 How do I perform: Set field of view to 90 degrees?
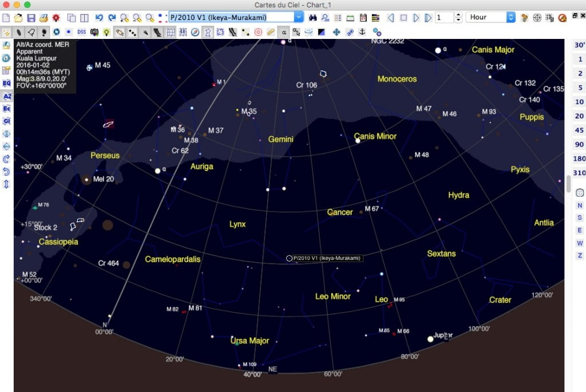tap(579, 144)
